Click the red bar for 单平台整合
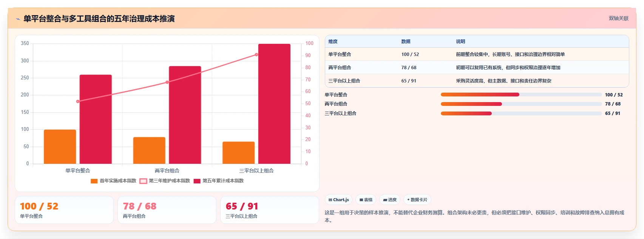644x239 pixels. [96, 119]
